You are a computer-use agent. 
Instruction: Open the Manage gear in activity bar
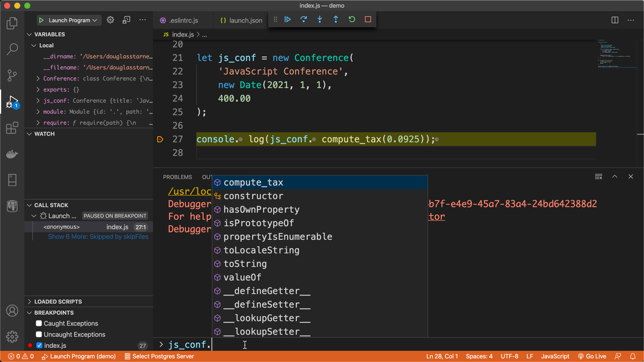point(12,336)
